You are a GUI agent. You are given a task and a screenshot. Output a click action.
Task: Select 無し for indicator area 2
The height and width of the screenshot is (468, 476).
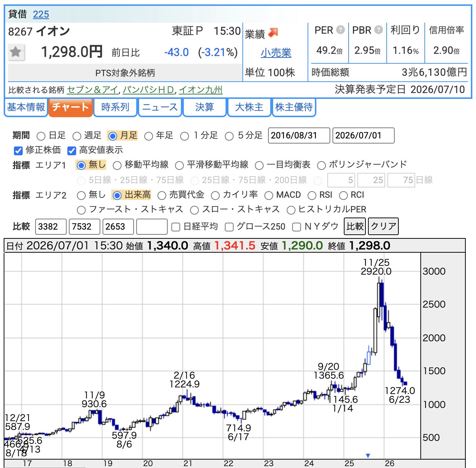(x=81, y=196)
